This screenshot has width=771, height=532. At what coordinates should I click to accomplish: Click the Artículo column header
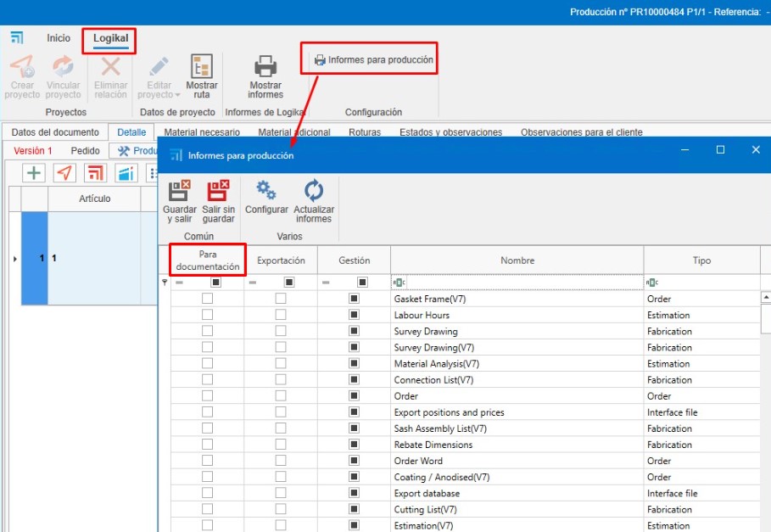[x=94, y=199]
